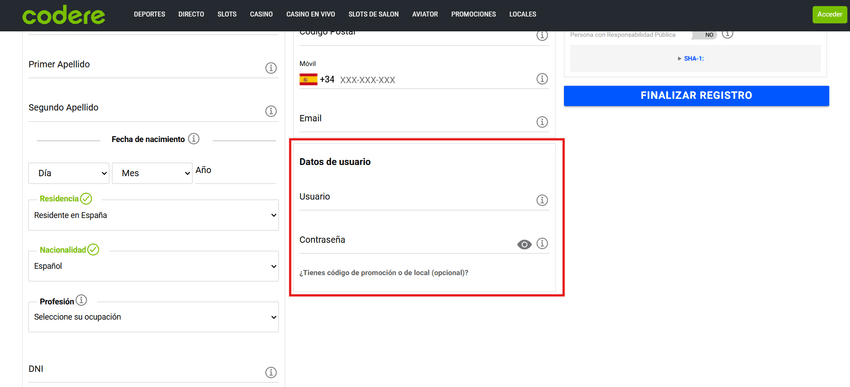The image size is (850, 387).
Task: Click the Codere logo
Action: (x=63, y=15)
